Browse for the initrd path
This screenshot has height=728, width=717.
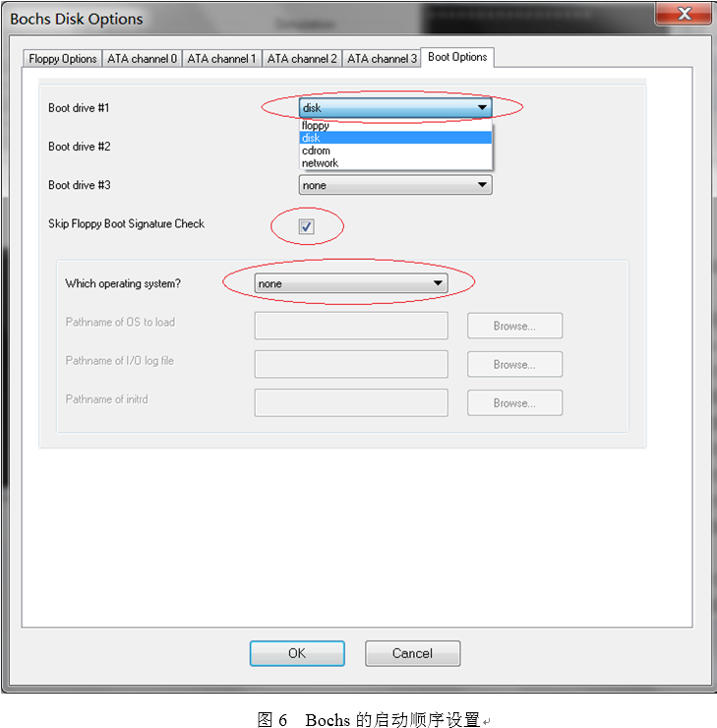(x=515, y=403)
